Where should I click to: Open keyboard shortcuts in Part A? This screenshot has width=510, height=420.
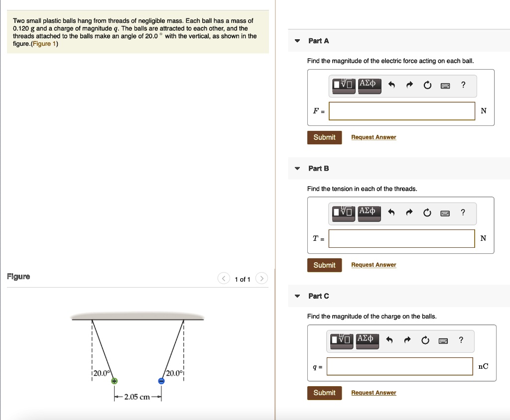[445, 86]
